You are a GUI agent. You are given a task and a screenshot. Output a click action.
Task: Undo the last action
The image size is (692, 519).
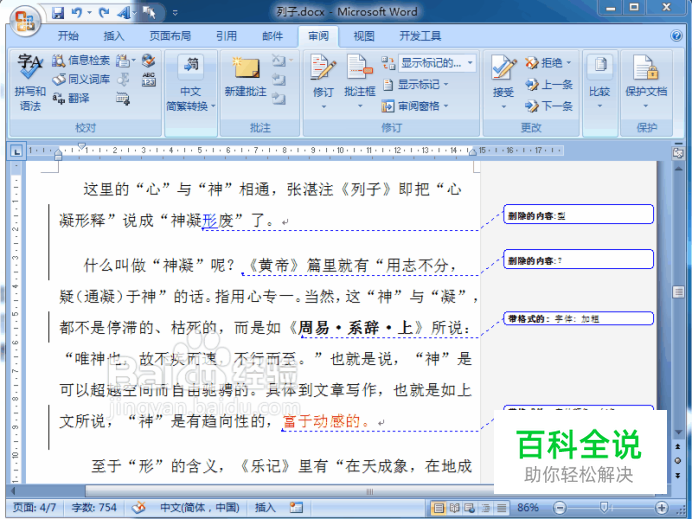(77, 13)
